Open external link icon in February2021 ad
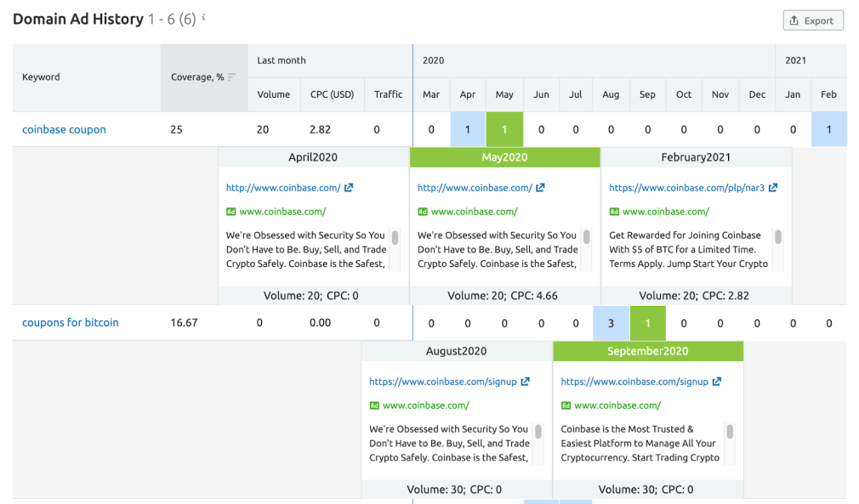Image resolution: width=859 pixels, height=504 pixels. point(772,188)
